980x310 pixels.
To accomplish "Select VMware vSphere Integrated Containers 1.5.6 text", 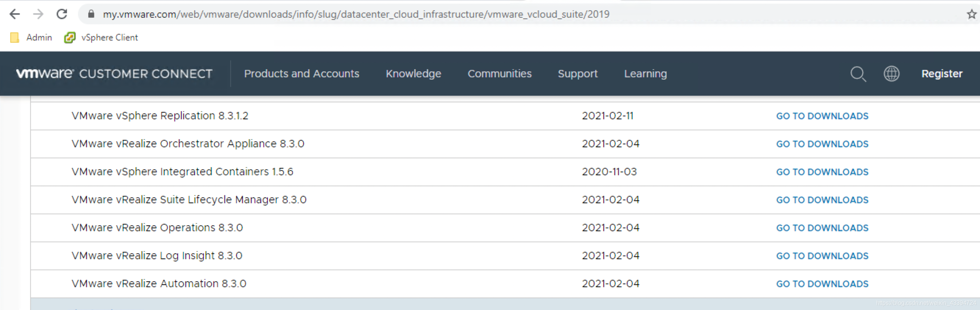I will pyautogui.click(x=182, y=172).
